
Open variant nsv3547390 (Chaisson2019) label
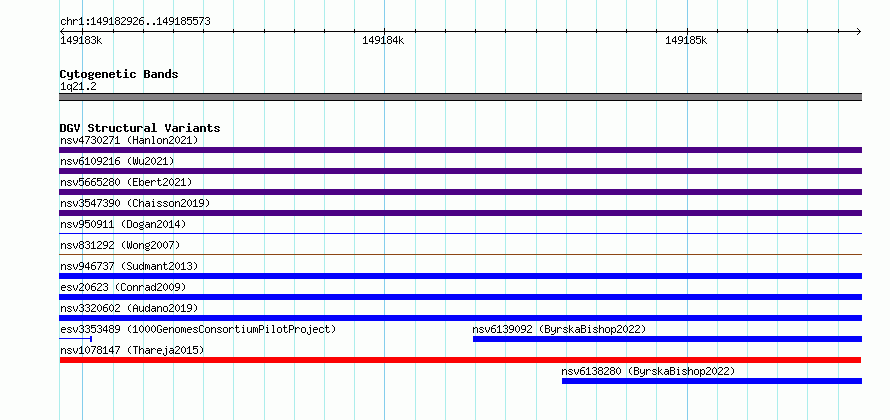pos(135,203)
